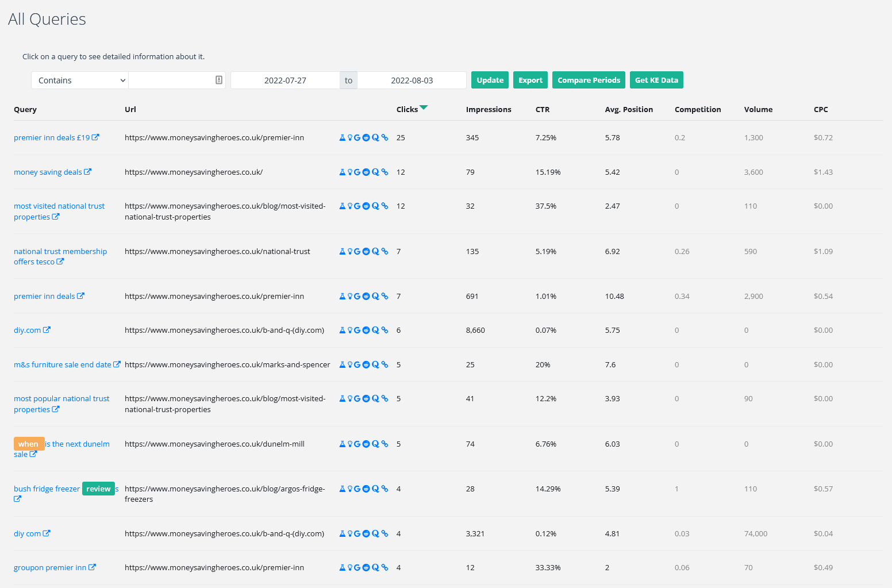Open Compare Periods
892x588 pixels.
[589, 80]
